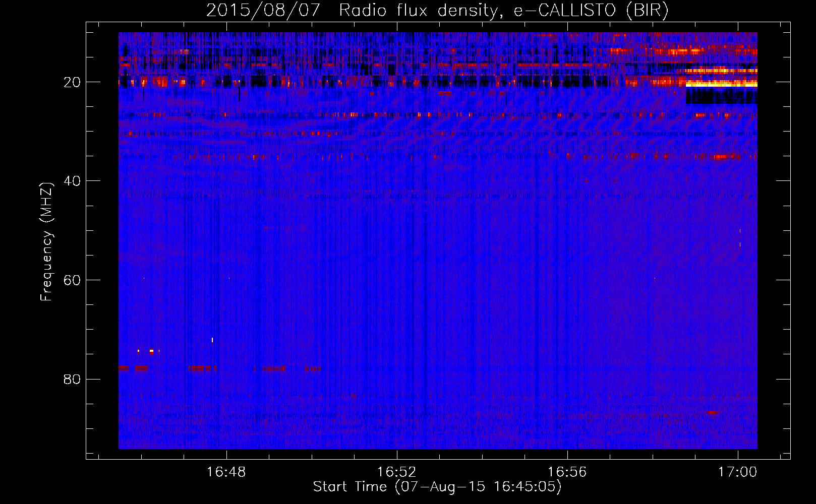Select the 17:00 time tick label
Viewport: 816px width, 504px height.
point(738,472)
